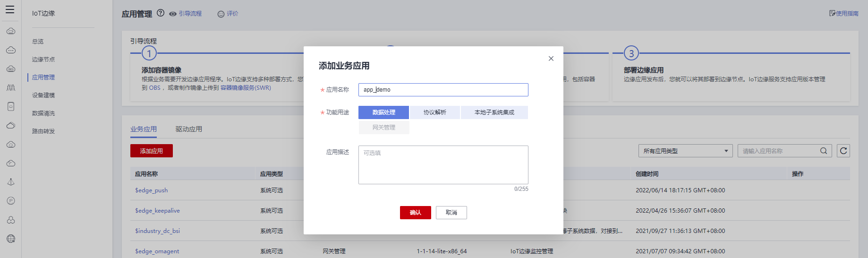Image resolution: width=868 pixels, height=258 pixels.
Task: Open the 容器镜像服务(SWR) link
Action: (x=246, y=88)
